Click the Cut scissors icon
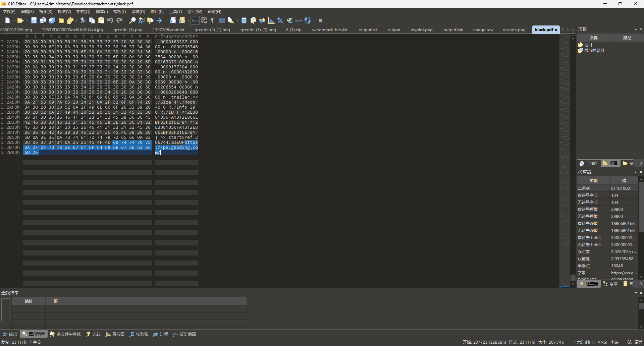Screen dimensions: 644x346 coord(83,20)
